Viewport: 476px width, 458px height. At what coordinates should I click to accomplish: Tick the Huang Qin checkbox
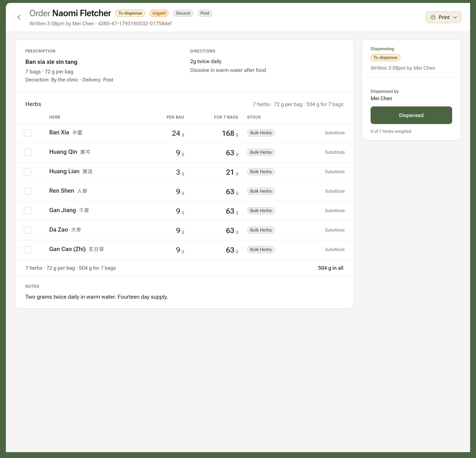[x=28, y=152]
